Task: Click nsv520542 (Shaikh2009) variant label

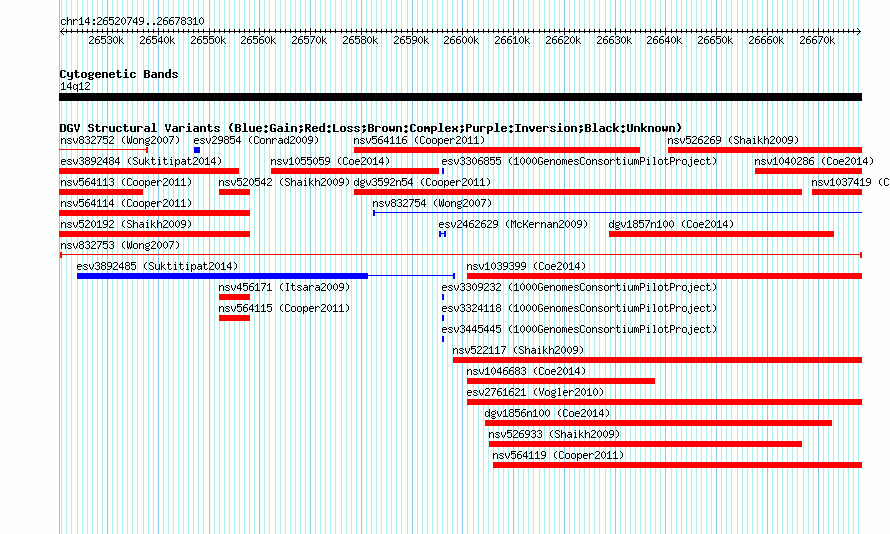Action: click(x=284, y=182)
